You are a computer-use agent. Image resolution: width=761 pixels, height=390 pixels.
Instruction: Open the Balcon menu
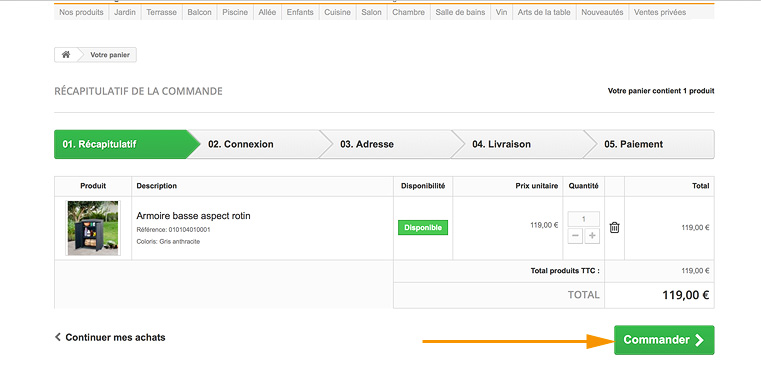point(199,12)
